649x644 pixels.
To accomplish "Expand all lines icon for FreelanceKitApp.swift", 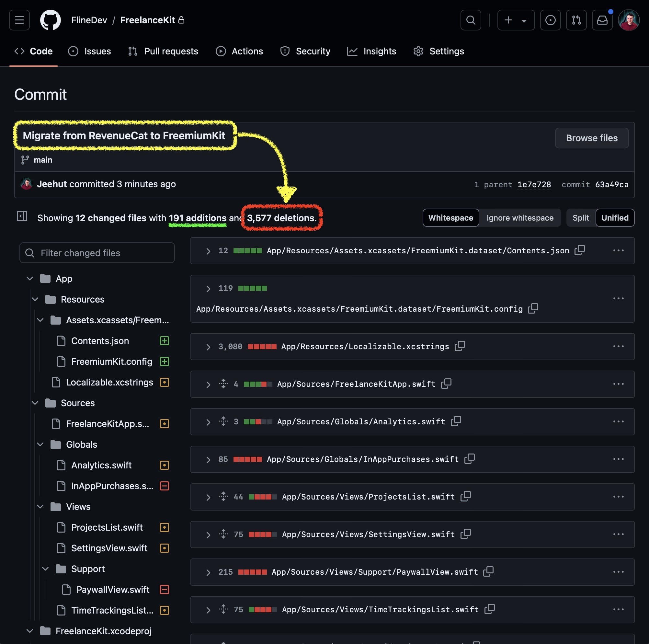I will click(223, 384).
